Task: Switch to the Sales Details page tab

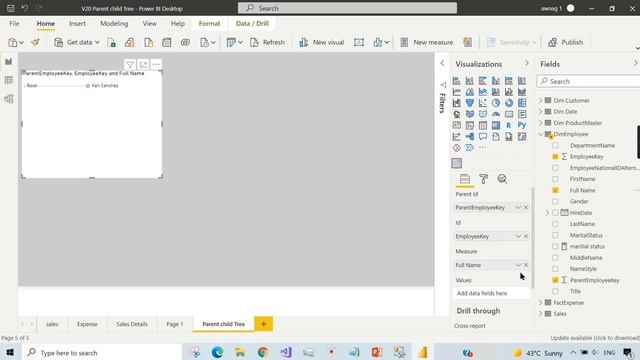Action: [132, 324]
